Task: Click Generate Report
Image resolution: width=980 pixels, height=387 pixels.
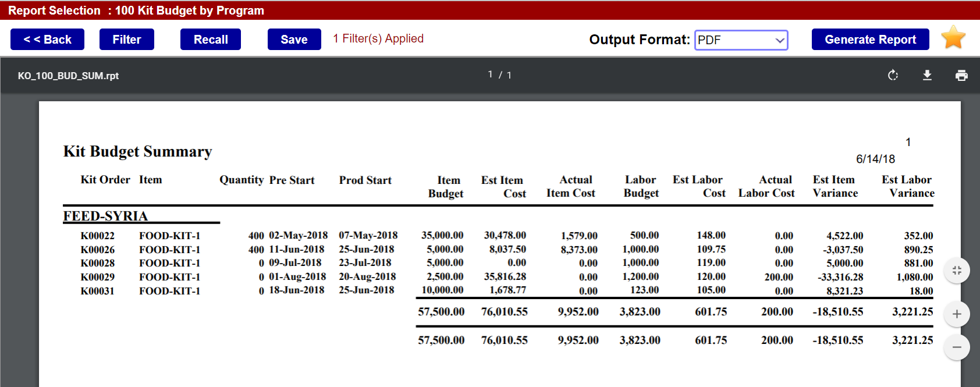Action: [x=870, y=40]
